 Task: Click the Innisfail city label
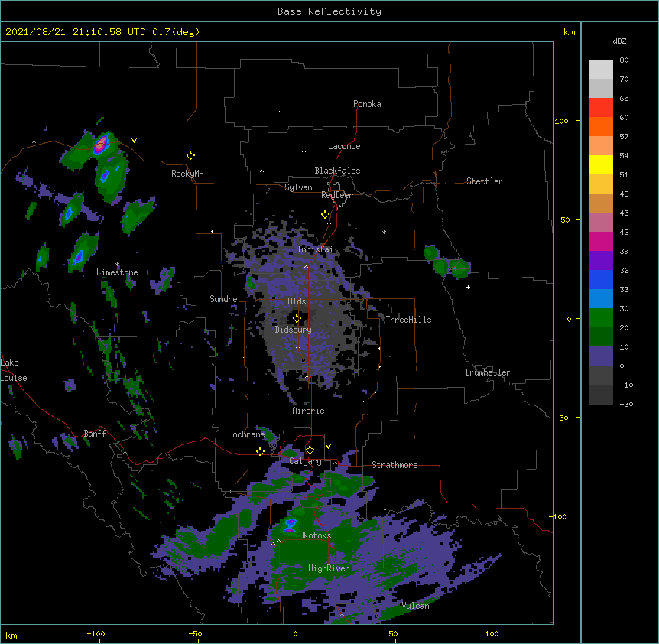[318, 249]
